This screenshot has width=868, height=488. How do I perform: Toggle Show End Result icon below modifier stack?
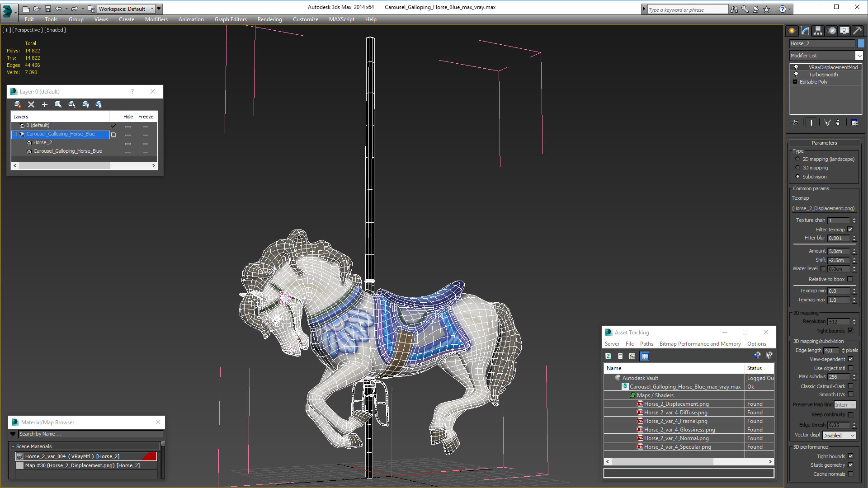[811, 122]
